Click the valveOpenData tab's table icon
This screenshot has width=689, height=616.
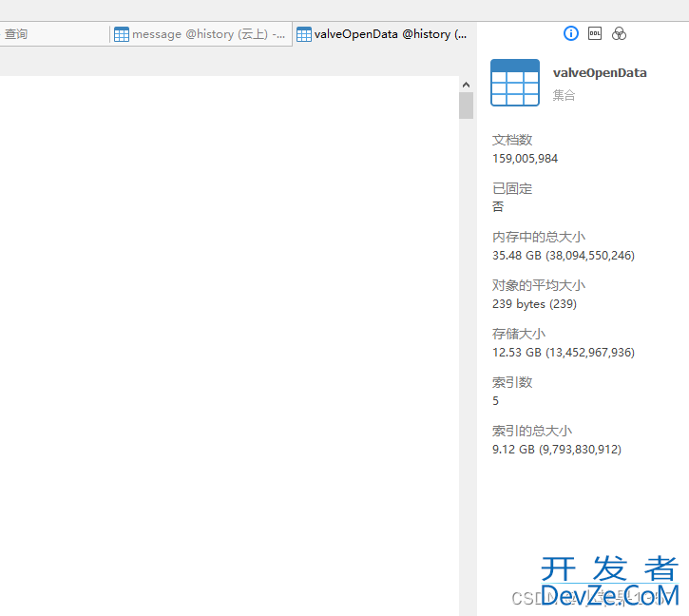tap(303, 34)
